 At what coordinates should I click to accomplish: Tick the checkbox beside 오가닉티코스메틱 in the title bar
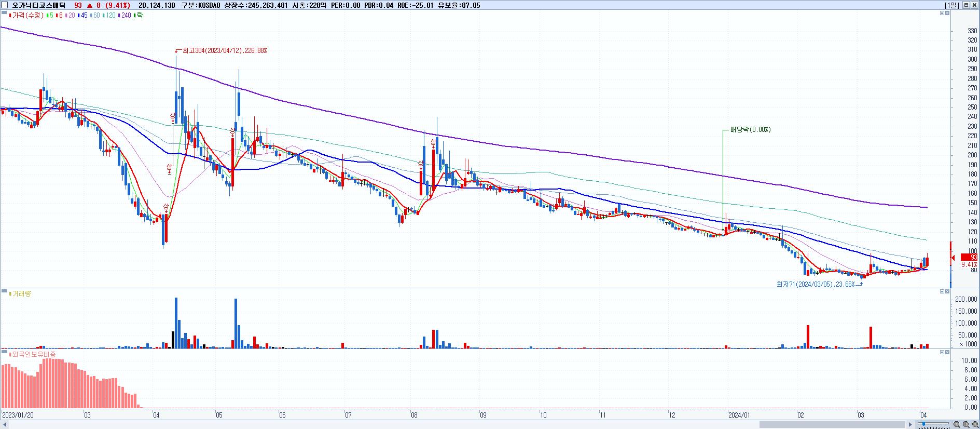pos(5,5)
